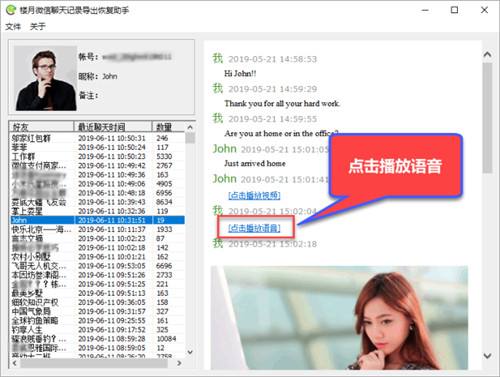Select the 钓享人生 chat row
The width and height of the screenshot is (500, 377).
pos(97,330)
